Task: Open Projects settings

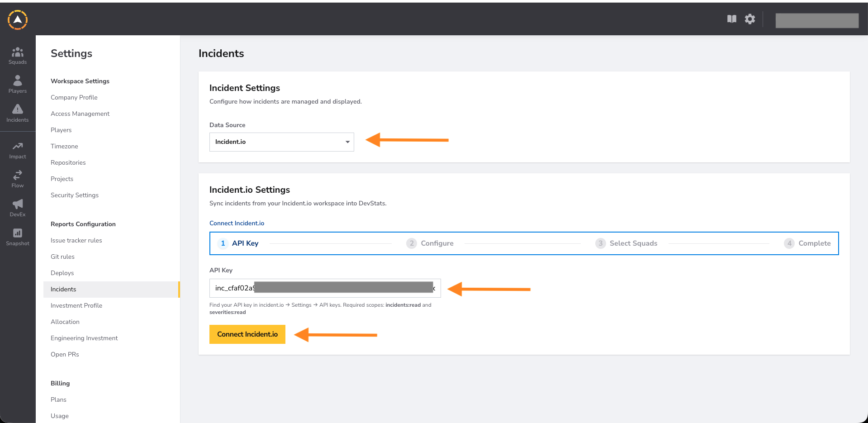Action: [x=62, y=179]
